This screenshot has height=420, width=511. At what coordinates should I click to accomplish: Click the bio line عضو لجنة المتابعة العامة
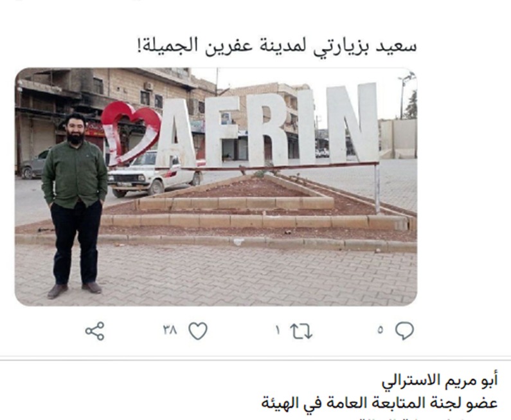coord(379,403)
